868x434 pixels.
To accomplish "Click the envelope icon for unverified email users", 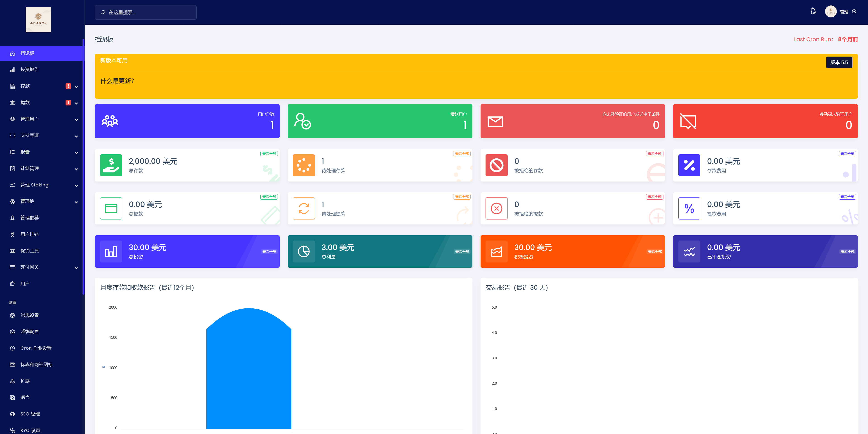I will [495, 122].
